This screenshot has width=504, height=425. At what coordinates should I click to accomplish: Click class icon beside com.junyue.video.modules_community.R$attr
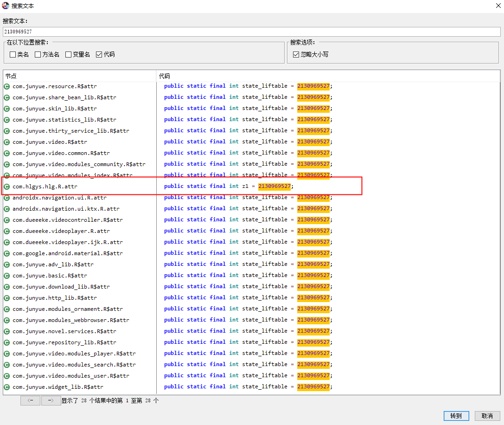(7, 164)
